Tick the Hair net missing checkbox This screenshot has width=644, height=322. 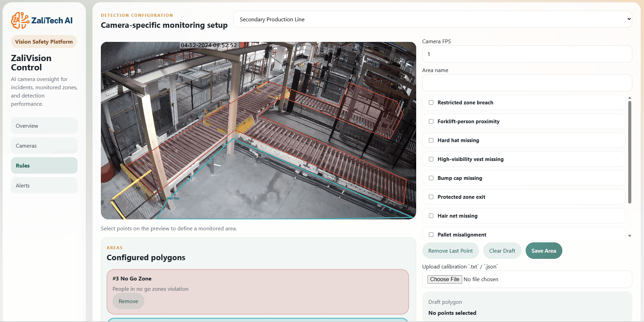click(x=431, y=216)
